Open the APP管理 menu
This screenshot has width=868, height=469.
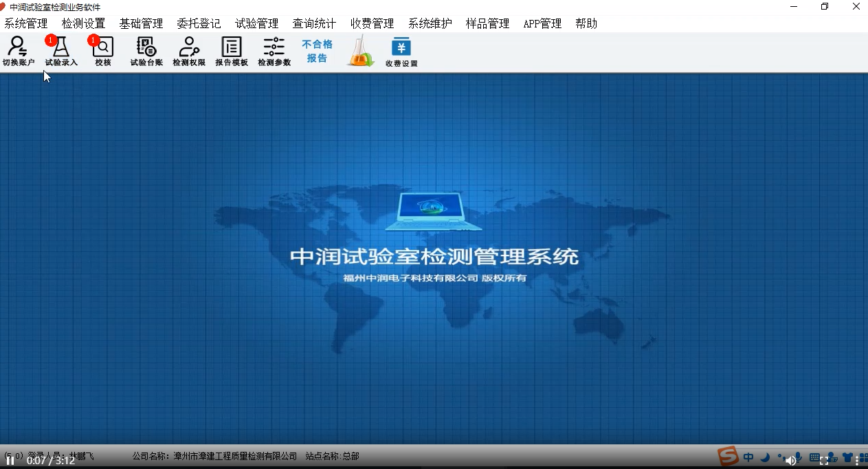click(542, 23)
